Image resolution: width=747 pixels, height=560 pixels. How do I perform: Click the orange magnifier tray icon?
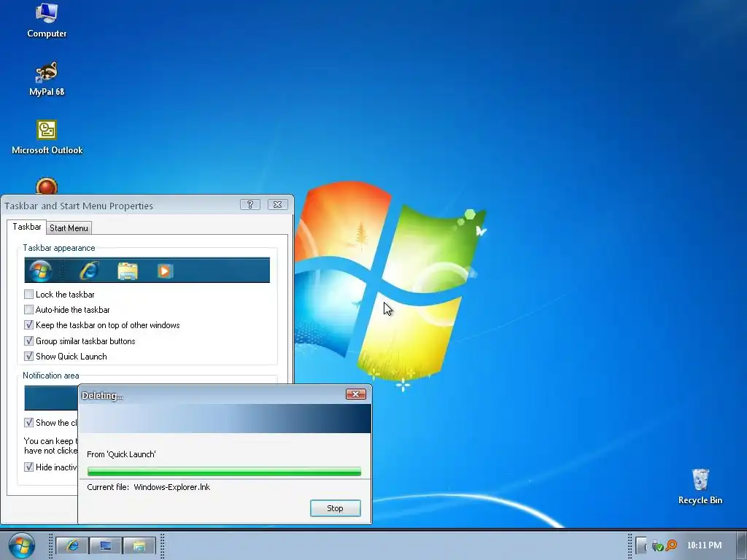pyautogui.click(x=671, y=545)
